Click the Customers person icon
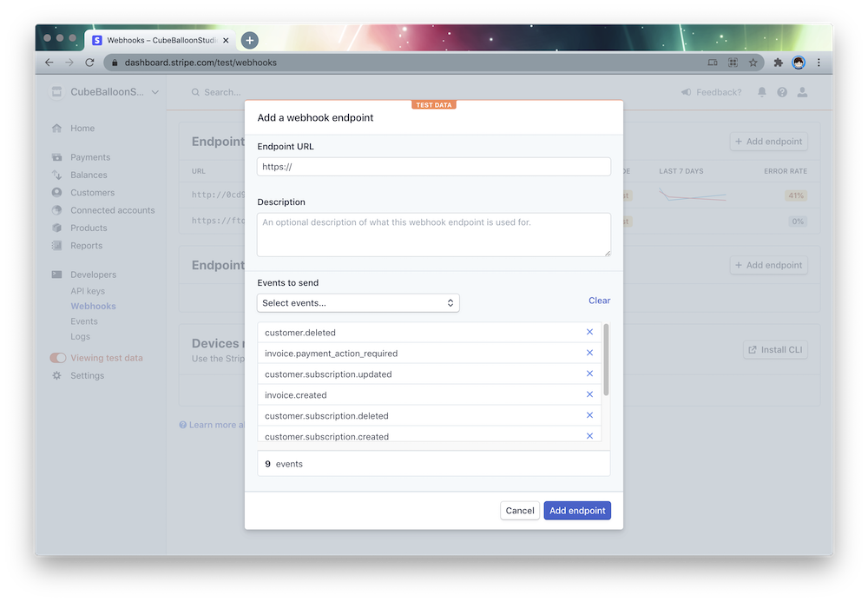868x602 pixels. click(x=56, y=193)
